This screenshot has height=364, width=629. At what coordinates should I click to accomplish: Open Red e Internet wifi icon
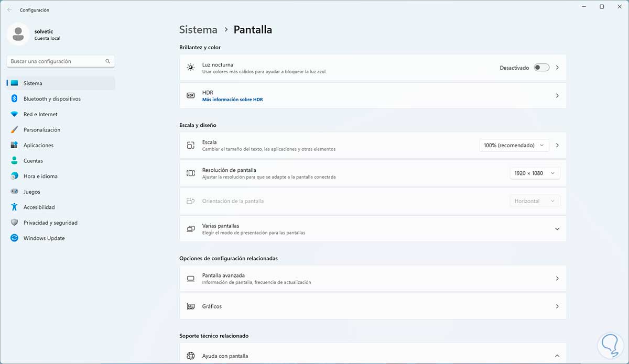tap(14, 114)
